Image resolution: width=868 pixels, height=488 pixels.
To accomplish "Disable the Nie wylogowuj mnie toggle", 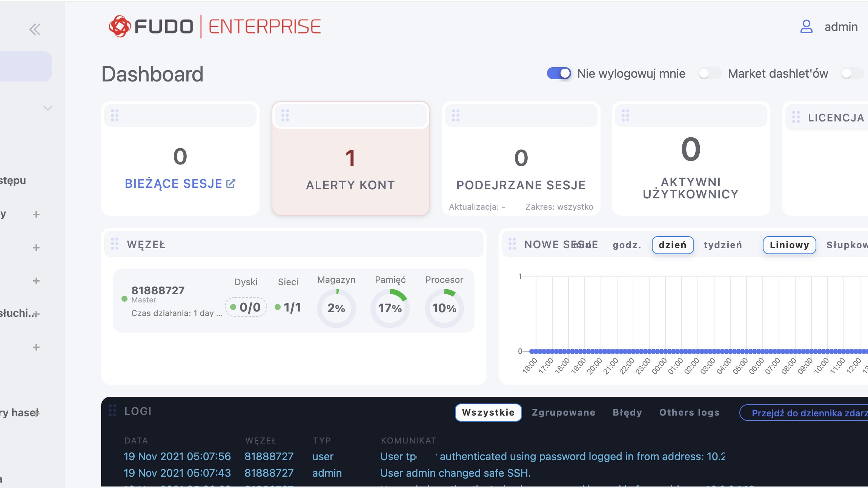I will coord(559,73).
